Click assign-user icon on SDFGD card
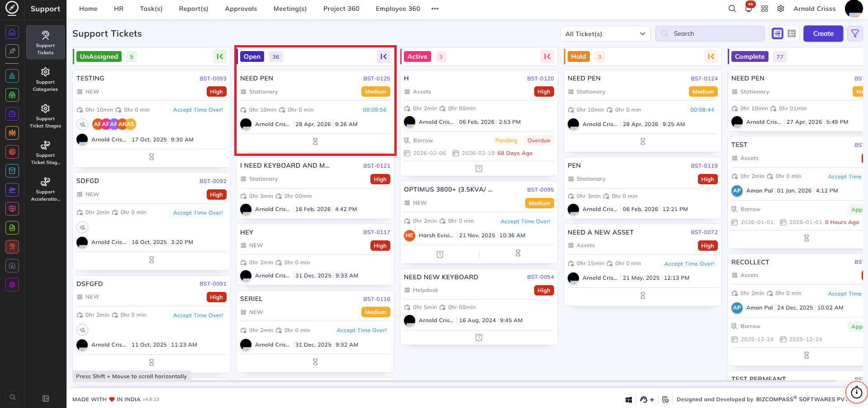868x408 pixels. tap(82, 227)
